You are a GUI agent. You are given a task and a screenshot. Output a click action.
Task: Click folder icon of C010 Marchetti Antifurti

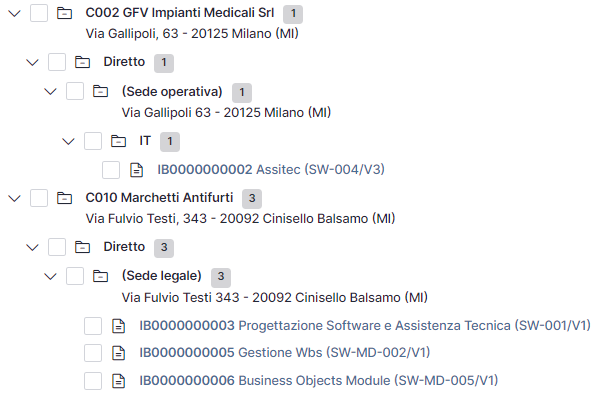(x=64, y=198)
